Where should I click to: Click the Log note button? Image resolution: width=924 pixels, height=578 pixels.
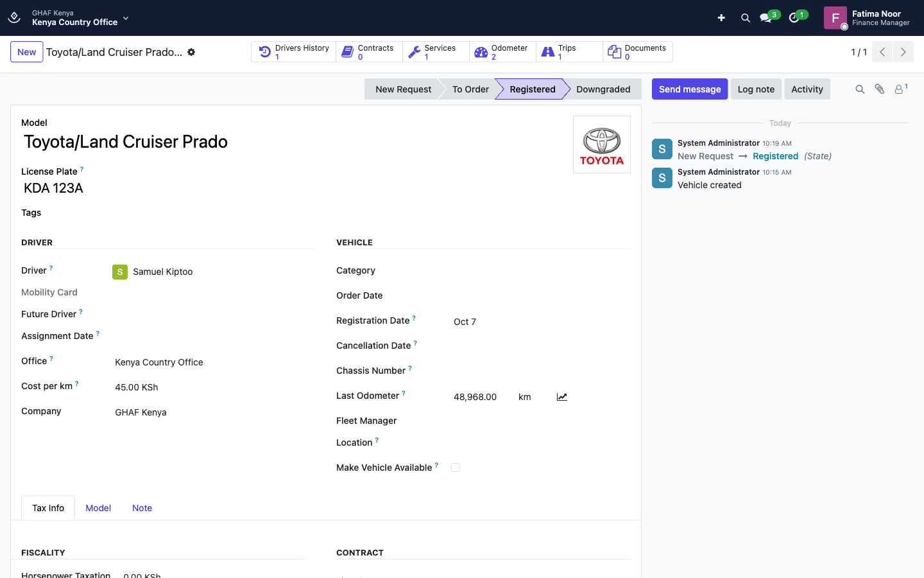coord(756,89)
